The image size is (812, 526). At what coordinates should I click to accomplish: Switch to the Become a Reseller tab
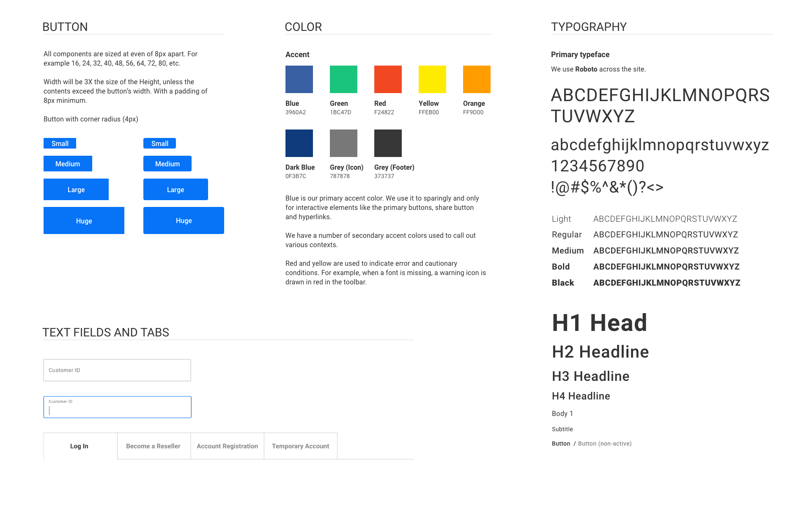pos(153,446)
